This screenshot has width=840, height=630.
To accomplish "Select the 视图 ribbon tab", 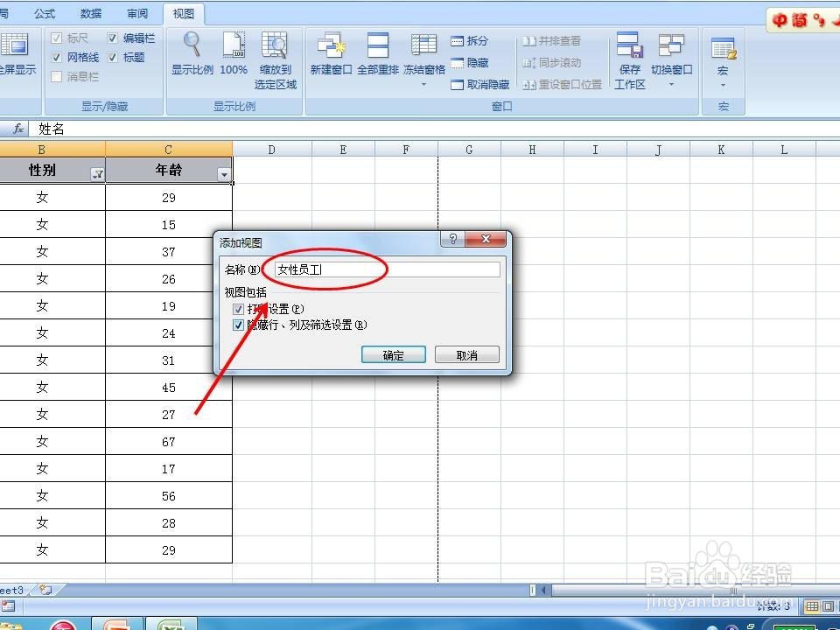I will click(x=183, y=13).
